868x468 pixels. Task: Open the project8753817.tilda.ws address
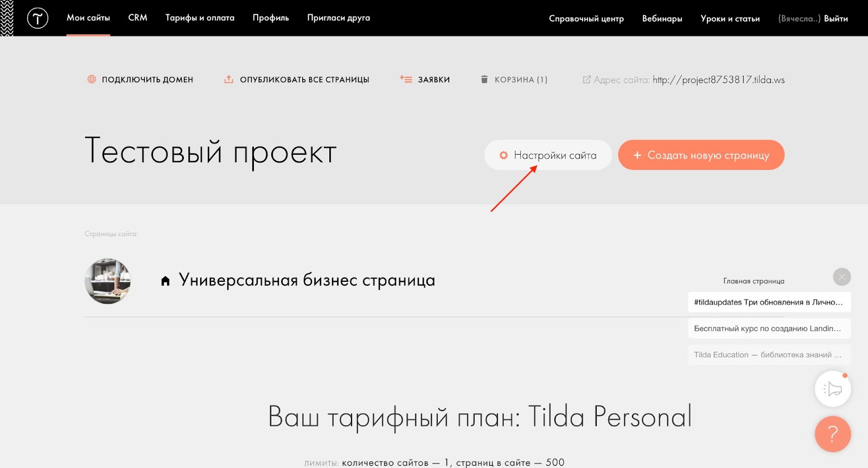click(x=719, y=80)
